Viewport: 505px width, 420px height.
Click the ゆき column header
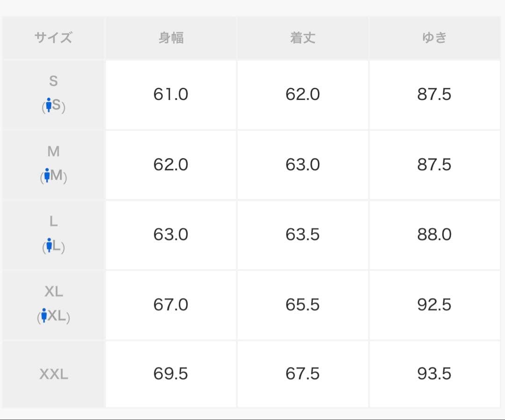coord(434,38)
